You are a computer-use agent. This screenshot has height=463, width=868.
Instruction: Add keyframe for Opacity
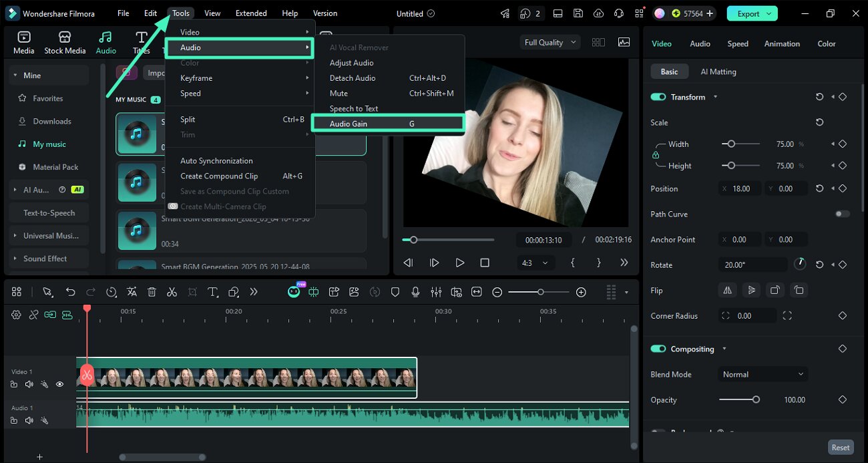843,400
